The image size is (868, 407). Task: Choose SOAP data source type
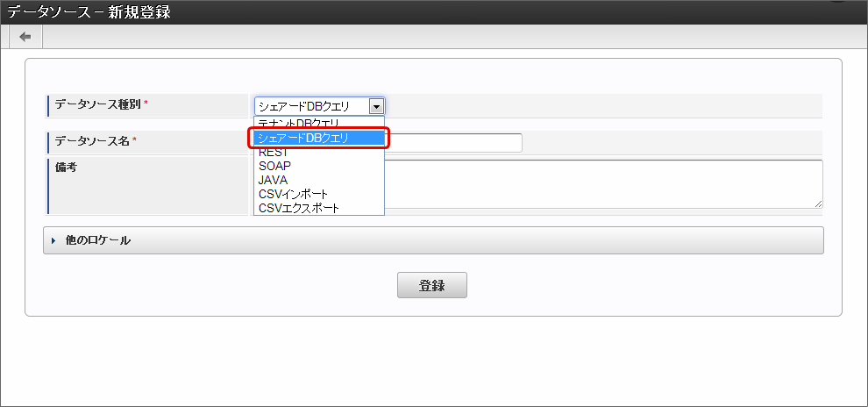319,166
